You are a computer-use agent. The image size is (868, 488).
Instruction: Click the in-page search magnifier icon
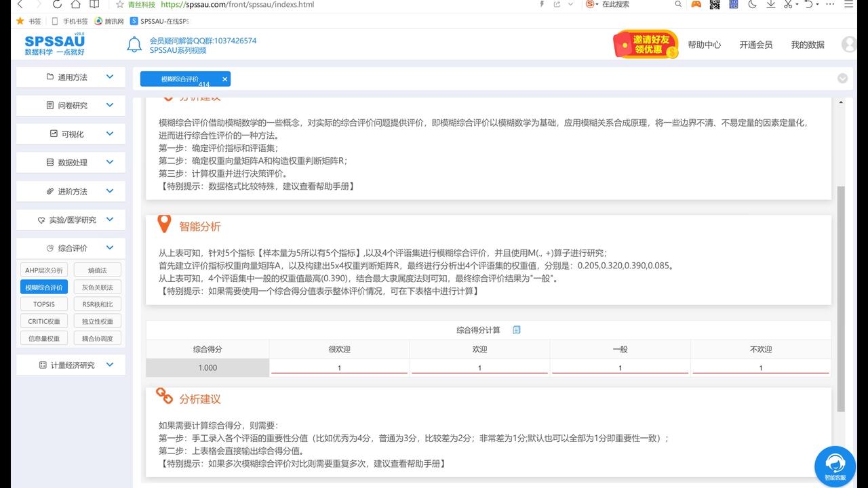pos(679,4)
